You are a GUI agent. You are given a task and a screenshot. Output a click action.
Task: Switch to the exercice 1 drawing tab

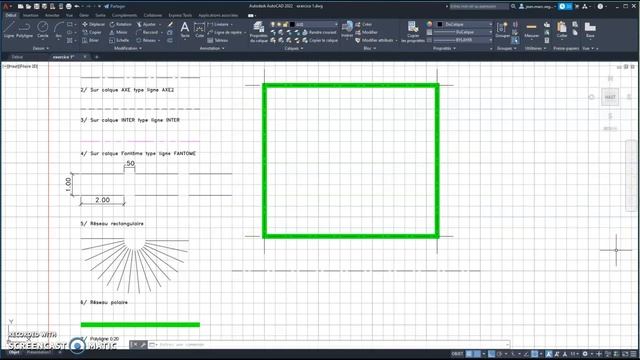pyautogui.click(x=64, y=57)
